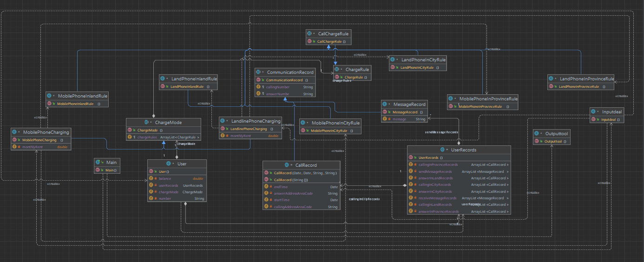Select the MobilePhoneInProvinceRule() constructor row

pyautogui.click(x=482, y=106)
